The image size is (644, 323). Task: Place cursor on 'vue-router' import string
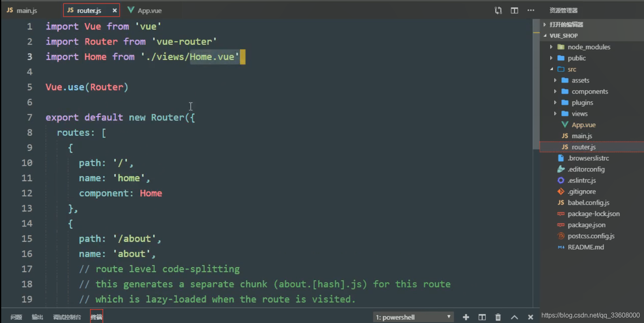184,42
